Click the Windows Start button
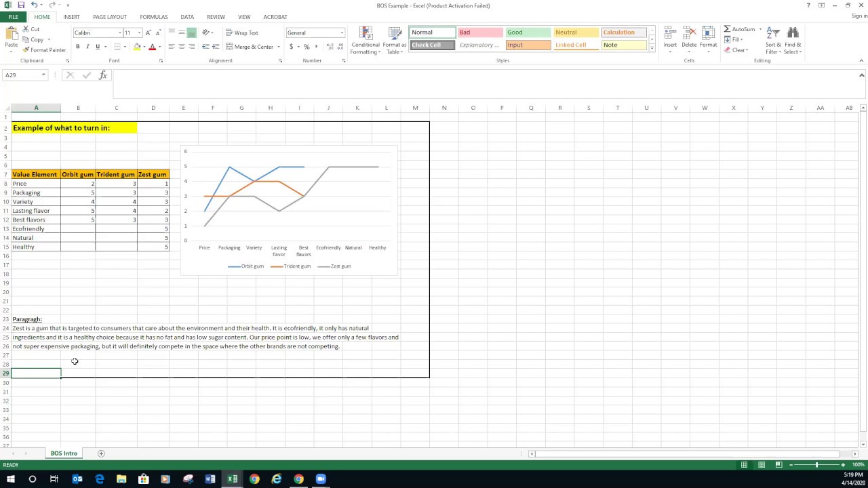The height and width of the screenshot is (488, 868). 10,479
